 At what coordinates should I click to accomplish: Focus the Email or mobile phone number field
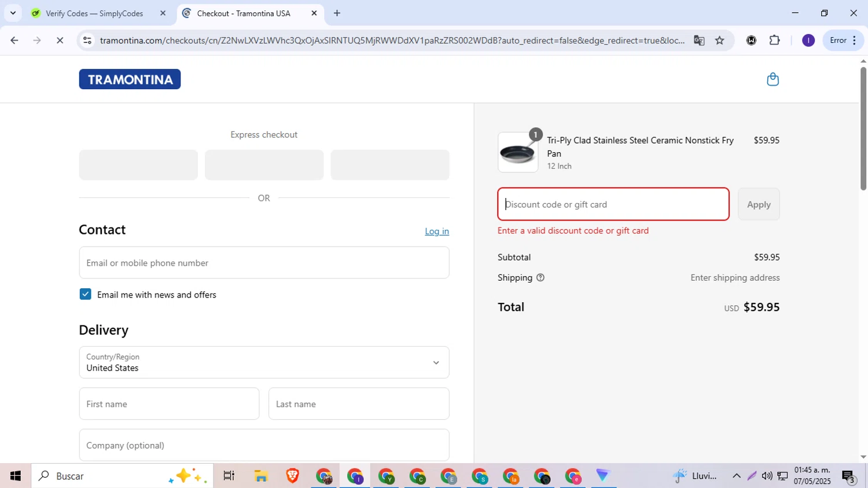(264, 263)
